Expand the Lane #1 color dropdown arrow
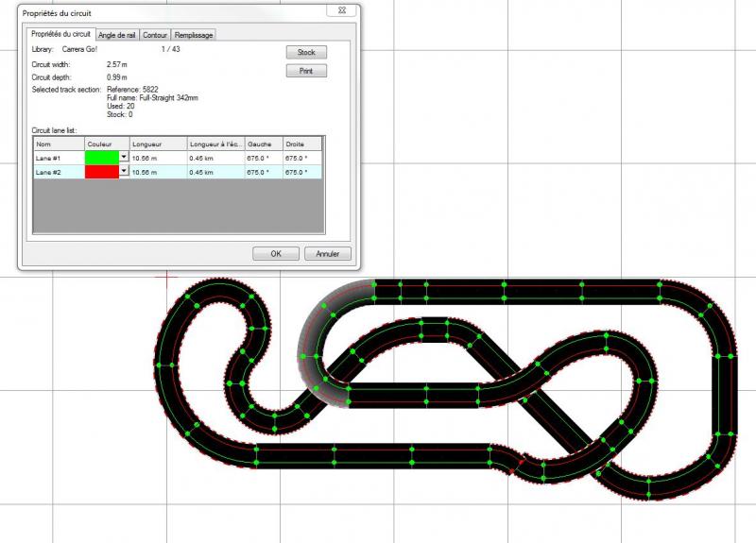The height and width of the screenshot is (543, 756). point(123,158)
